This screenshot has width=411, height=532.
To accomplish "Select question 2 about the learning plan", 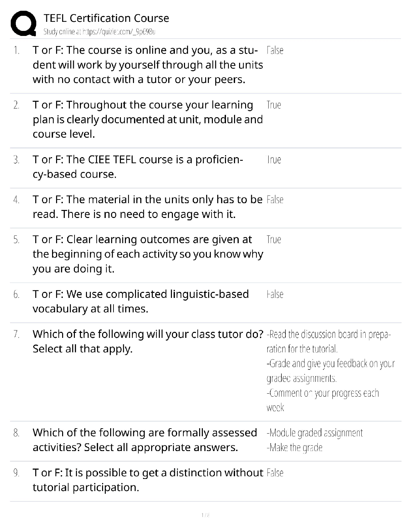I will [148, 120].
